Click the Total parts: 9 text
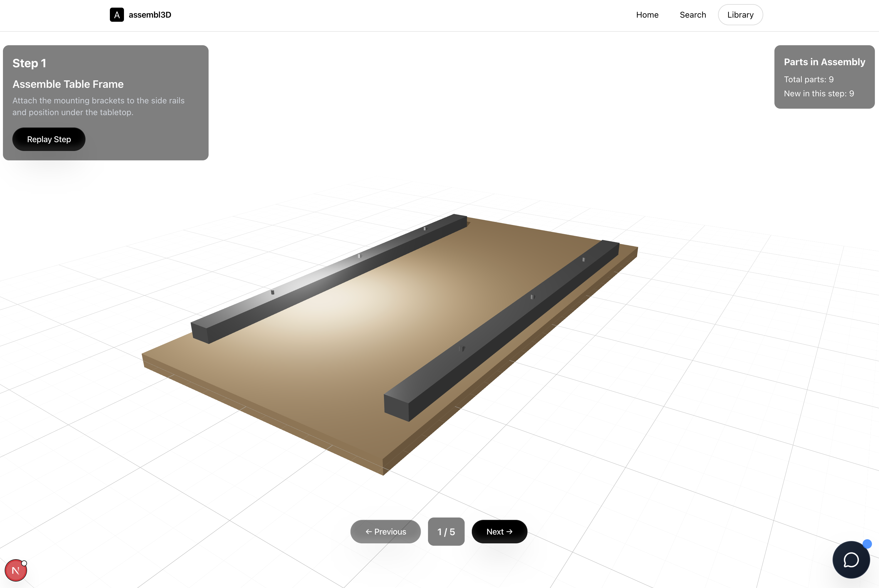The image size is (879, 588). coord(808,79)
